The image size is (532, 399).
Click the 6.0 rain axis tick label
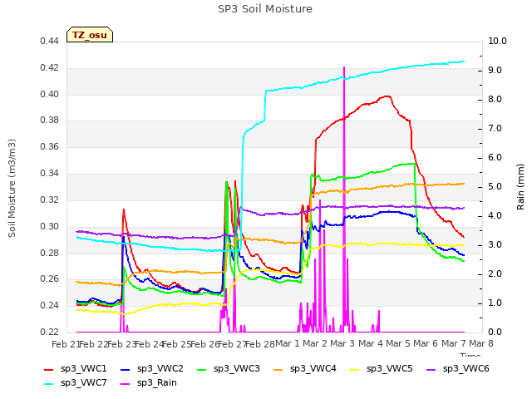click(495, 158)
